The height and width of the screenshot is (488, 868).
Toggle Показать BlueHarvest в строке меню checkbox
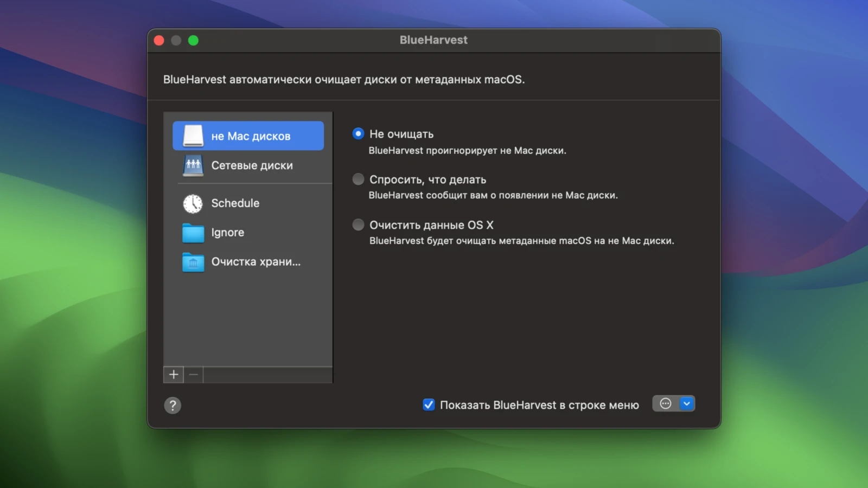[x=429, y=404]
